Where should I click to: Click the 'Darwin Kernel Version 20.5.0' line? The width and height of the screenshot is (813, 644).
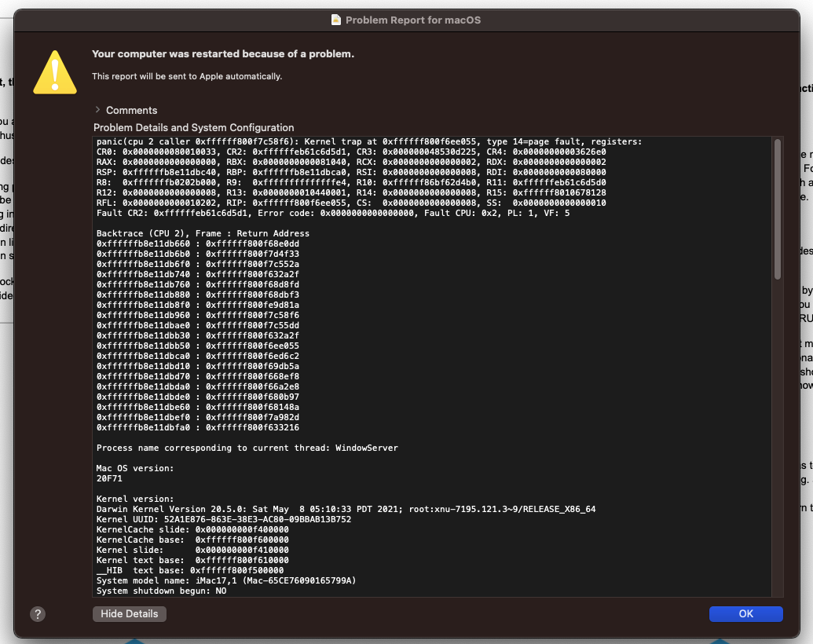pos(346,509)
